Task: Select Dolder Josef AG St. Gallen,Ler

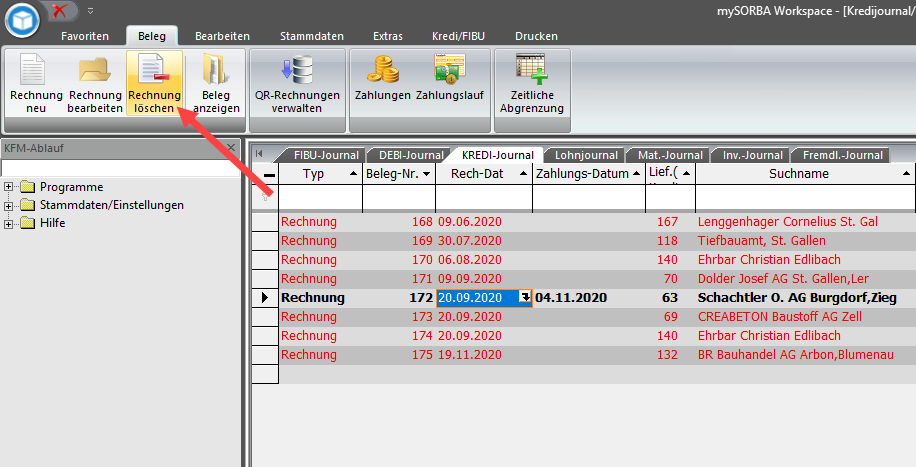Action: pos(783,279)
